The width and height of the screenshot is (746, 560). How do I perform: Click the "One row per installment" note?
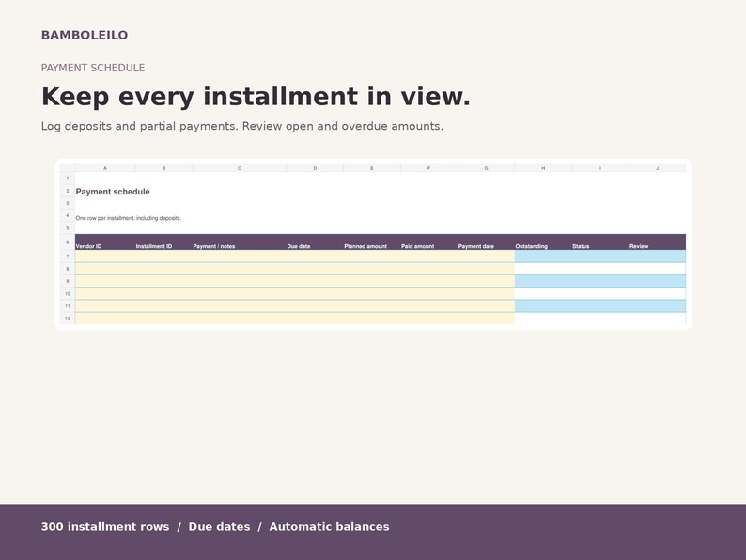pos(129,218)
